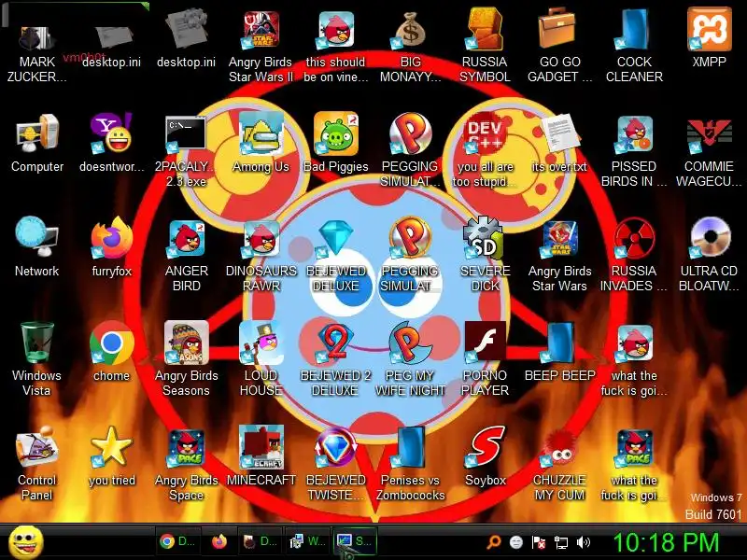The height and width of the screenshot is (560, 747).
Task: Launch BEJEWED DELUXE diamond icon
Action: 336,238
